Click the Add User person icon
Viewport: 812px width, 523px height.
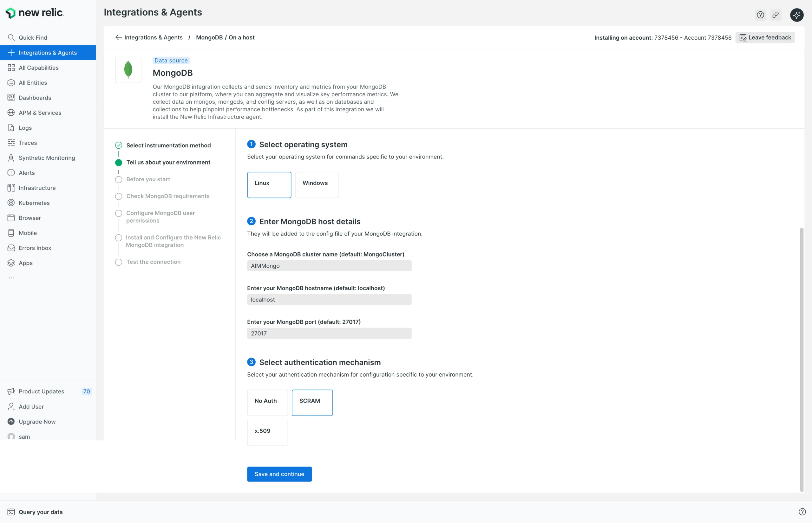coord(11,406)
